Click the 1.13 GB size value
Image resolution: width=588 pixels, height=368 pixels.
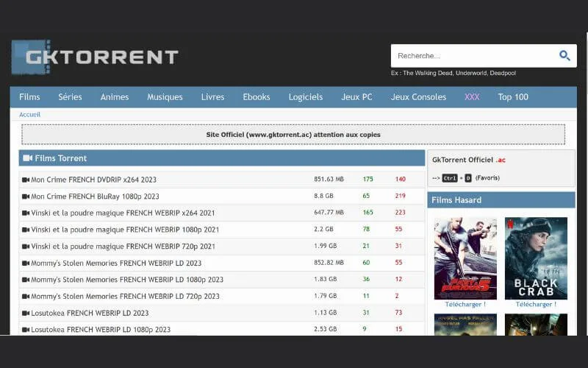[x=325, y=312]
